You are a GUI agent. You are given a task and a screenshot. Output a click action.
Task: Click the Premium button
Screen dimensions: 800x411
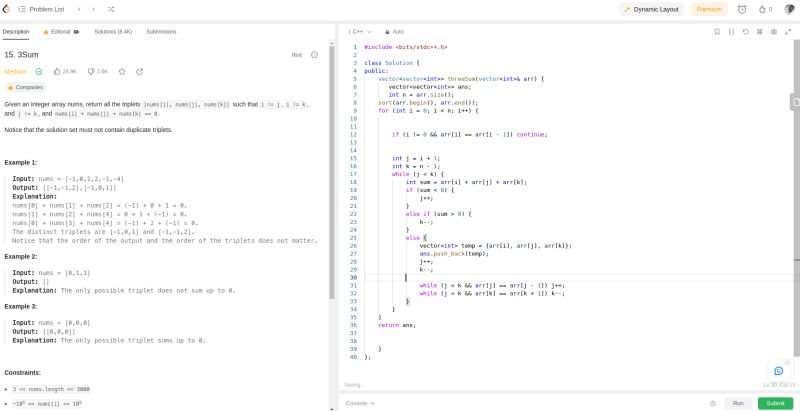tap(709, 9)
